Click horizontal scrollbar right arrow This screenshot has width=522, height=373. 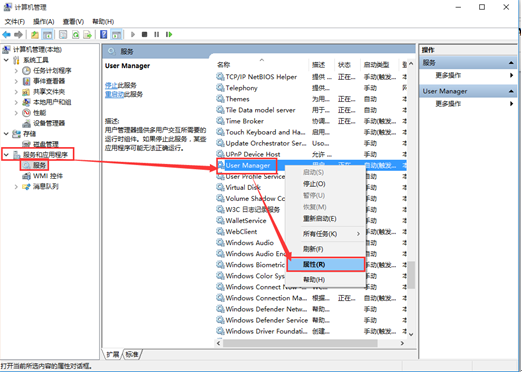[x=402, y=343]
